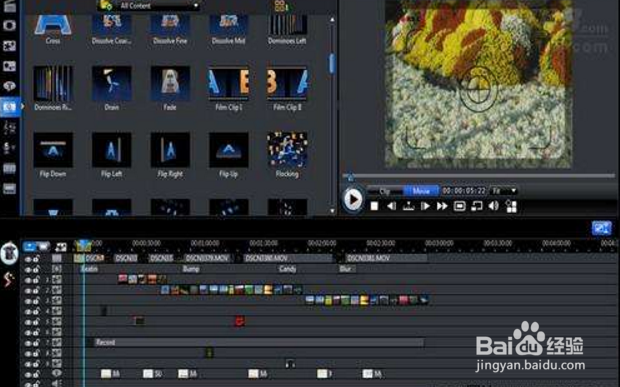This screenshot has height=387, width=620.
Task: Toggle visibility of overlay track 3
Action: [27, 301]
